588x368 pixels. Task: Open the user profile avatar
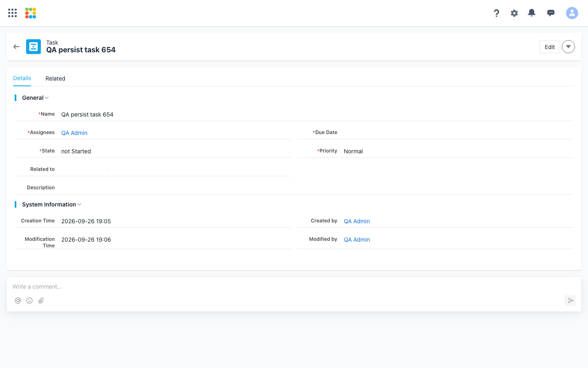click(x=572, y=13)
